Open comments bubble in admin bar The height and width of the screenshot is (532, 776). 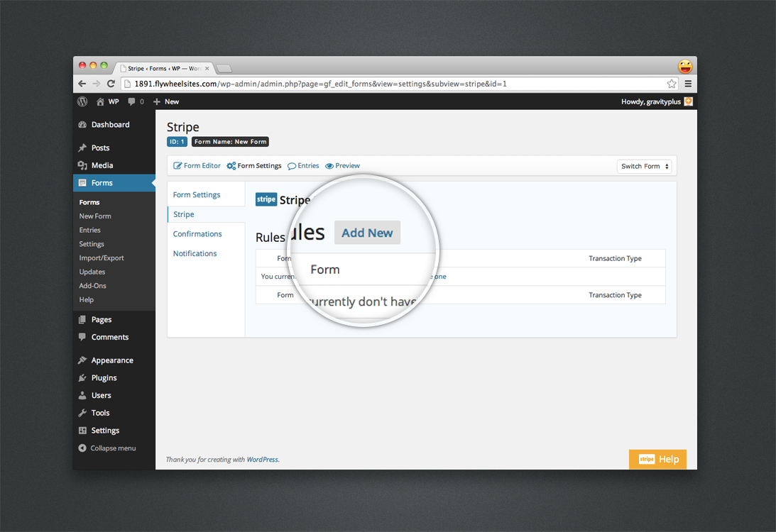136,101
